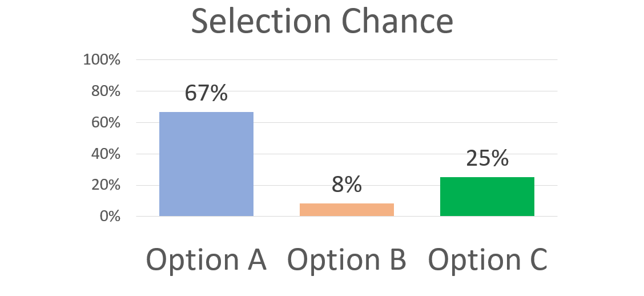Click the 8% data label

point(347,185)
